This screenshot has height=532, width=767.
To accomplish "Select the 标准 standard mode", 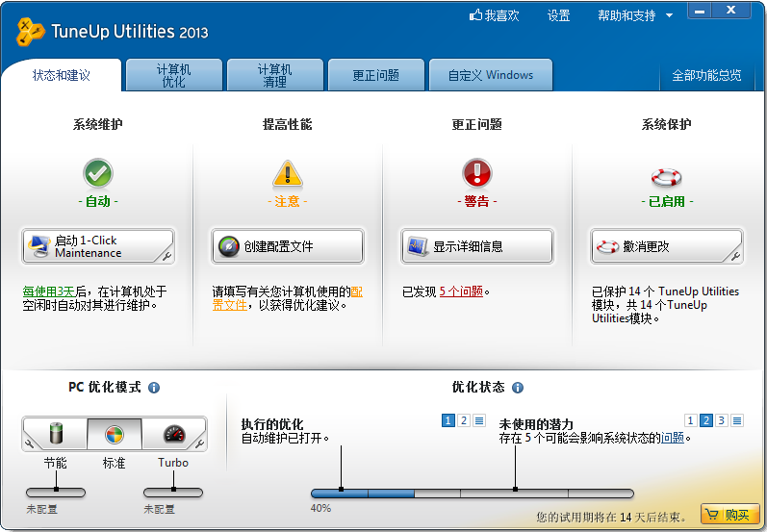I will (x=115, y=434).
